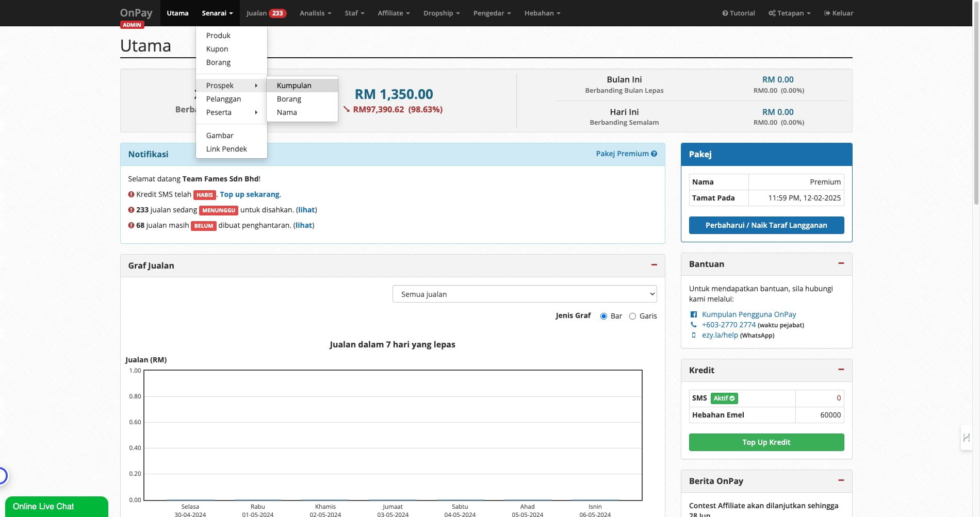This screenshot has height=517, width=980.
Task: Open the Online Live Chat widget
Action: click(x=57, y=507)
